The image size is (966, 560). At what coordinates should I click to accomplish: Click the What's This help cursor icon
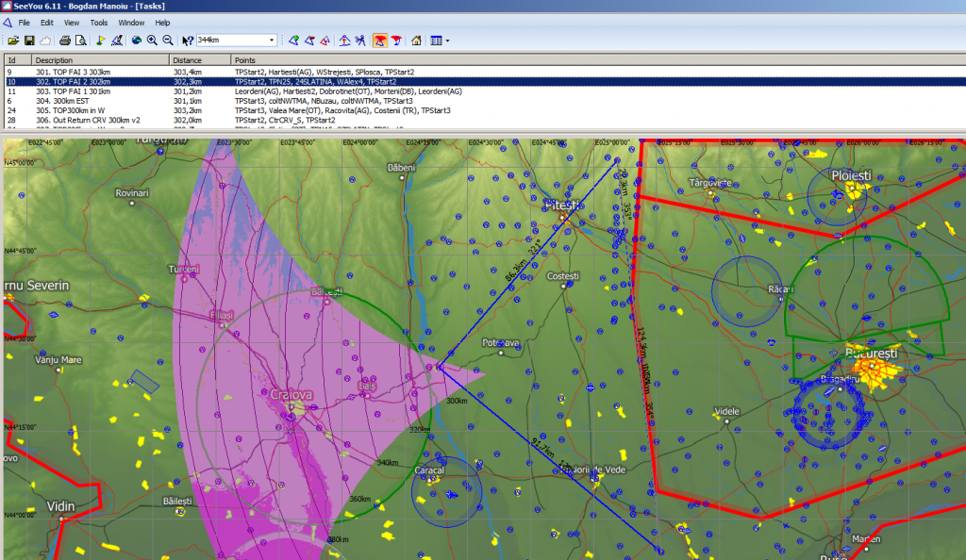(x=188, y=41)
